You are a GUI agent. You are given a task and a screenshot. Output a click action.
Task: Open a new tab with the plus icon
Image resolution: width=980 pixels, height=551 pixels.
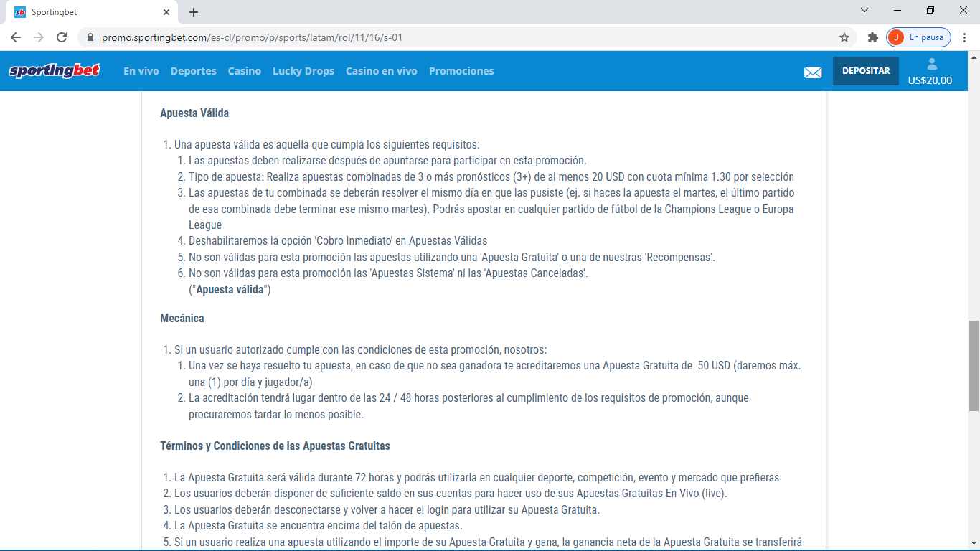(x=194, y=12)
